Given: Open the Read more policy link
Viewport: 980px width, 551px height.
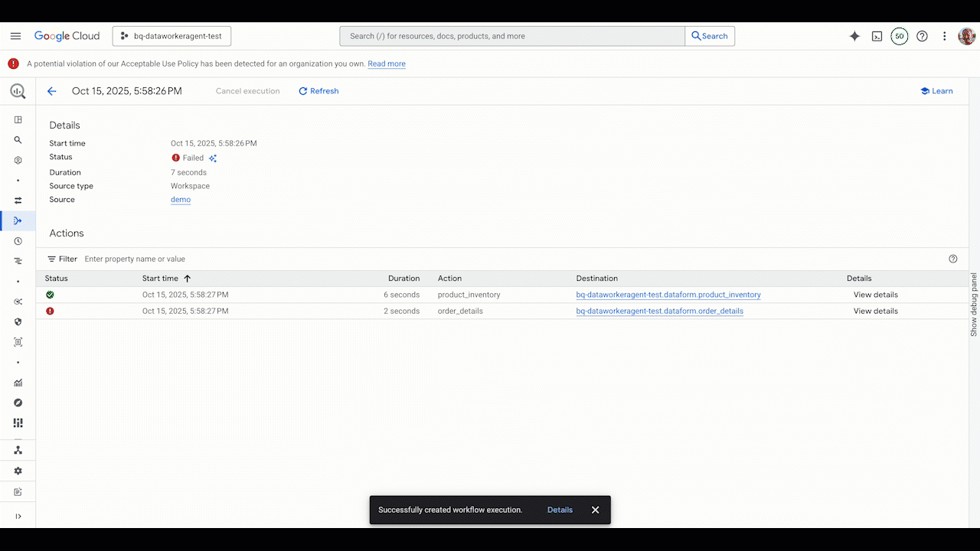Looking at the screenshot, I should point(387,64).
